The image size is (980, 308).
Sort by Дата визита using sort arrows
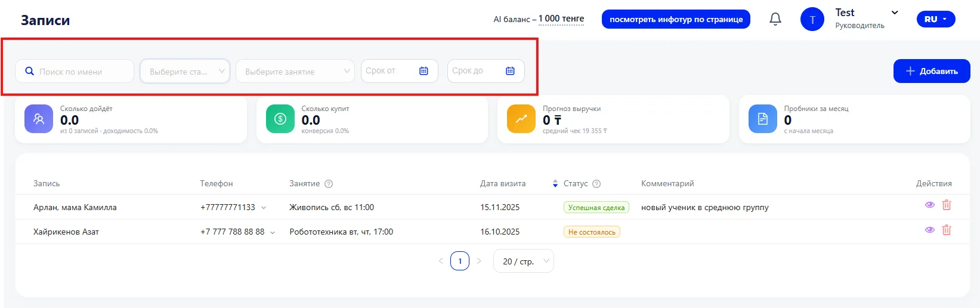point(555,183)
